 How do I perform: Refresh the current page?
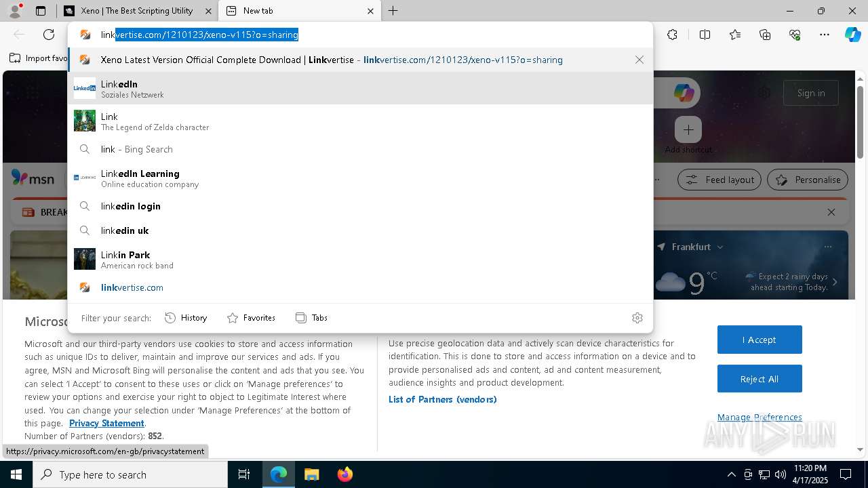[49, 35]
